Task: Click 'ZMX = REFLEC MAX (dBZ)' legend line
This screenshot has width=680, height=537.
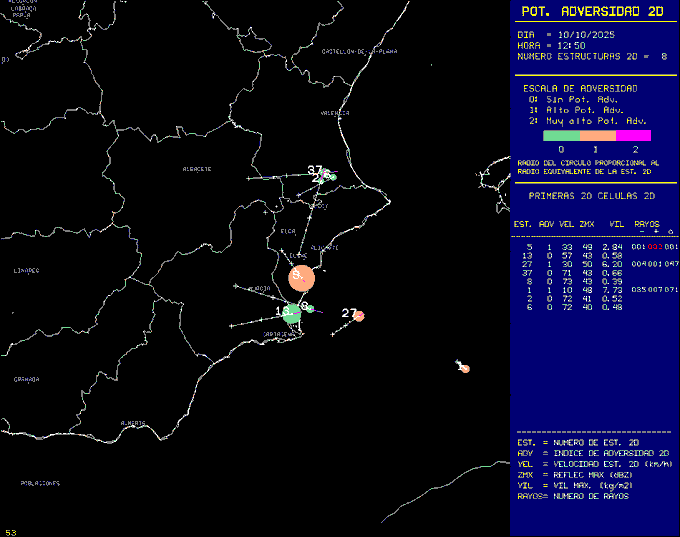Action: pyautogui.click(x=575, y=475)
